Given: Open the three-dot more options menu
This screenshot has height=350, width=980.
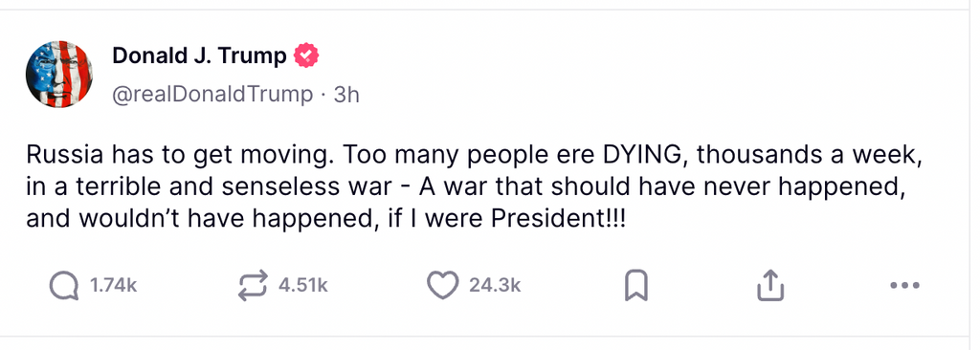Looking at the screenshot, I should tap(904, 286).
